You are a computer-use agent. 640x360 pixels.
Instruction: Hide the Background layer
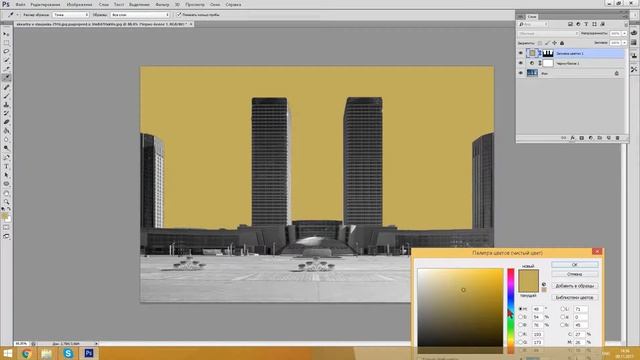520,73
